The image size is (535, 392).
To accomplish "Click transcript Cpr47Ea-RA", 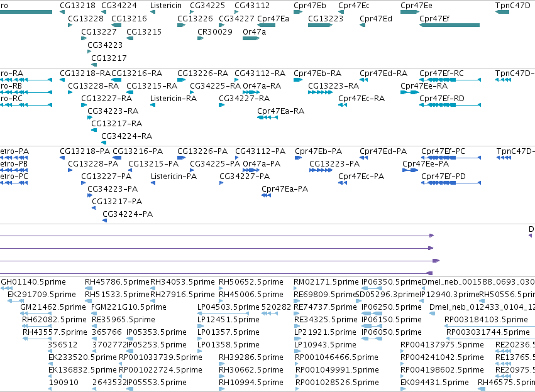I will (281, 111).
